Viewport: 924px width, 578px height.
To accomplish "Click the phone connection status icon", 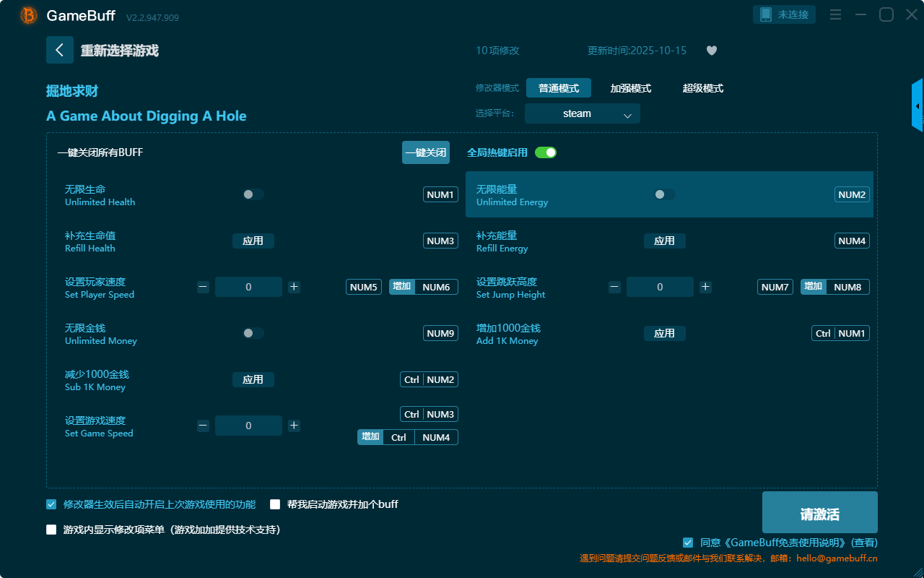I will (765, 14).
